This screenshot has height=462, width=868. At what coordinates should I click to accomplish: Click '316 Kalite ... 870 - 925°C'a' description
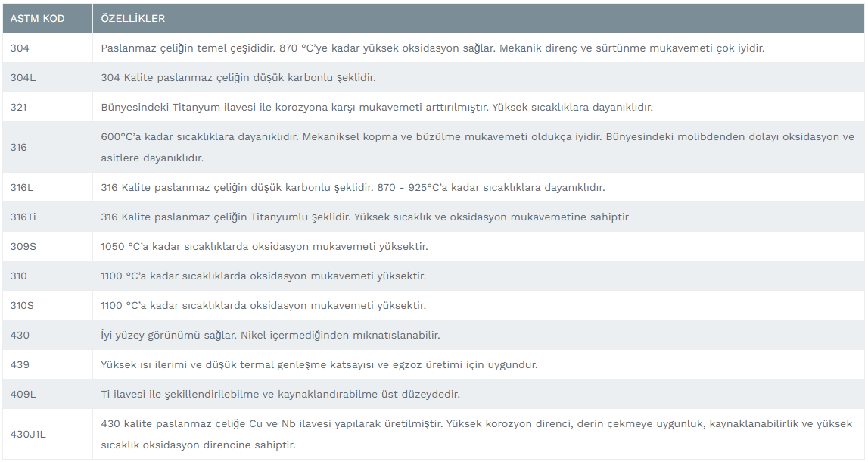[x=353, y=187]
